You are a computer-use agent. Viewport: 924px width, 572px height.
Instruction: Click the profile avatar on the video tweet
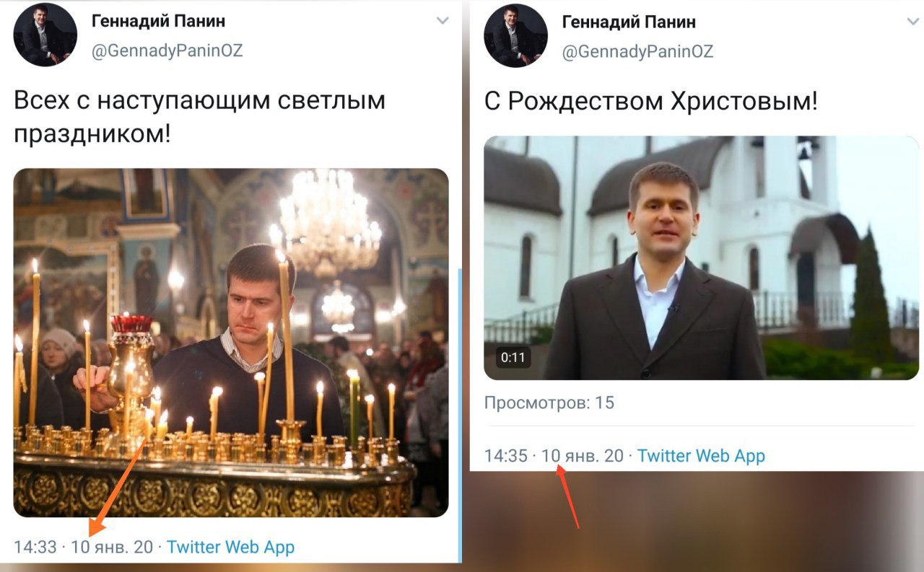click(515, 35)
